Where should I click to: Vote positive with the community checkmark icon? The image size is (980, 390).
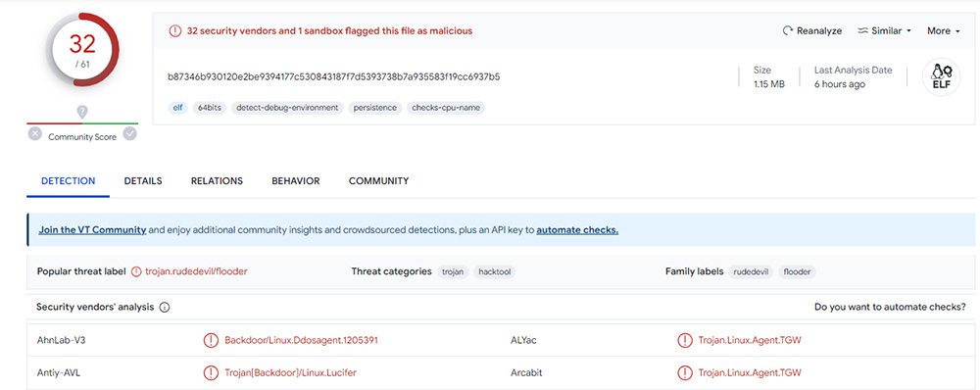tap(130, 133)
